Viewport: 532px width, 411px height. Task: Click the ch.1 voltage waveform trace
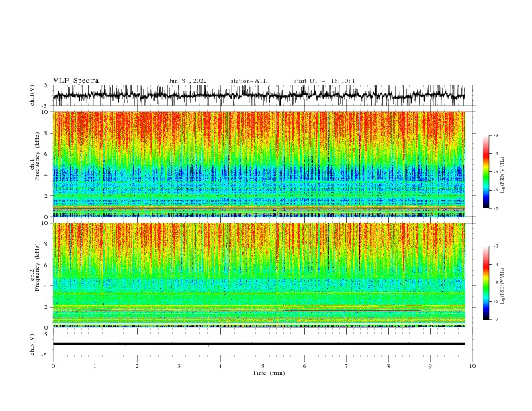[x=259, y=95]
